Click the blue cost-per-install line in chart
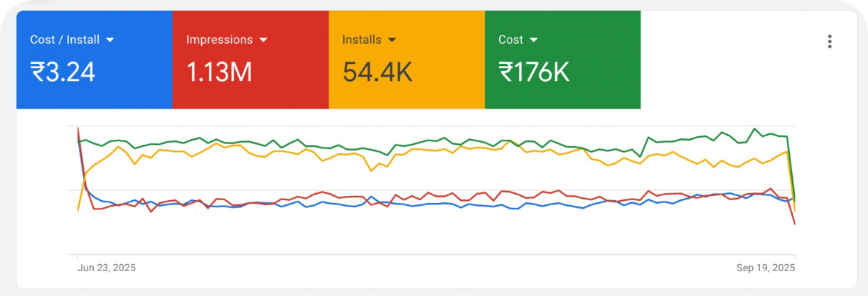The height and width of the screenshot is (296, 868). click(427, 204)
